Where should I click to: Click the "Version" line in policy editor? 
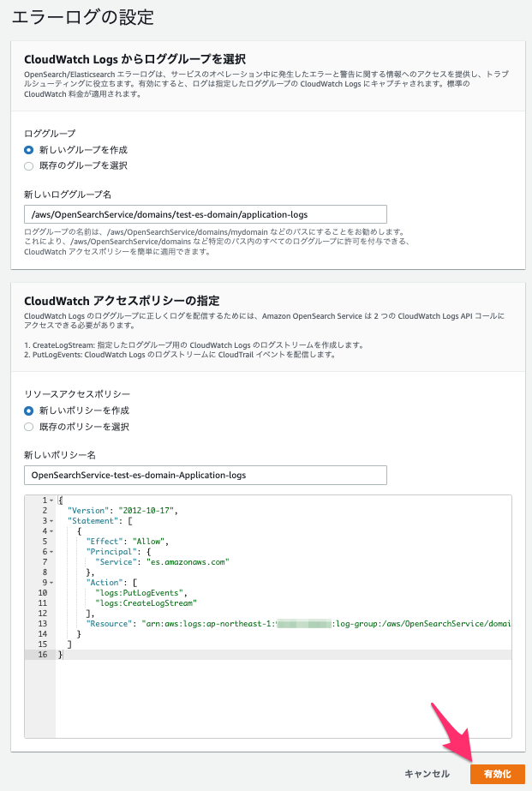(x=123, y=511)
